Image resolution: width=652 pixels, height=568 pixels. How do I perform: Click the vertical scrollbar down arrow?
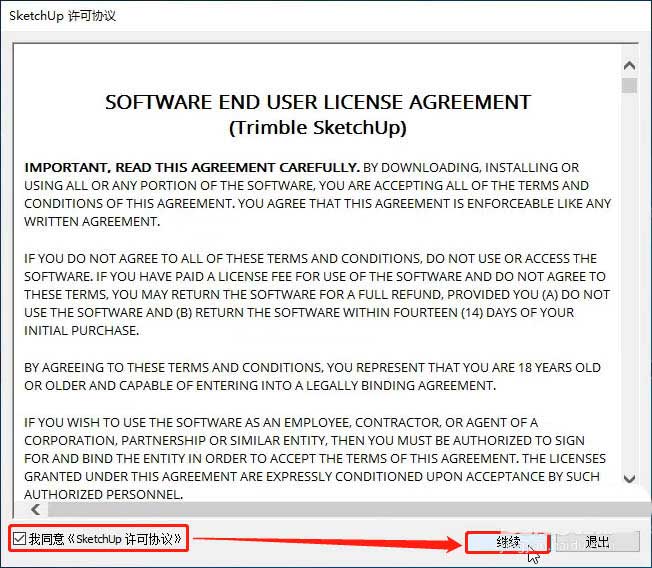(x=630, y=479)
